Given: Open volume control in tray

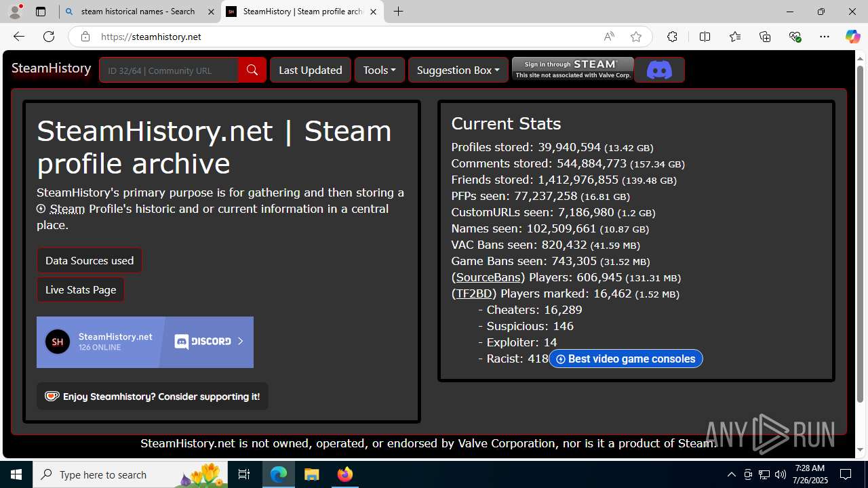Looking at the screenshot, I should click(780, 474).
